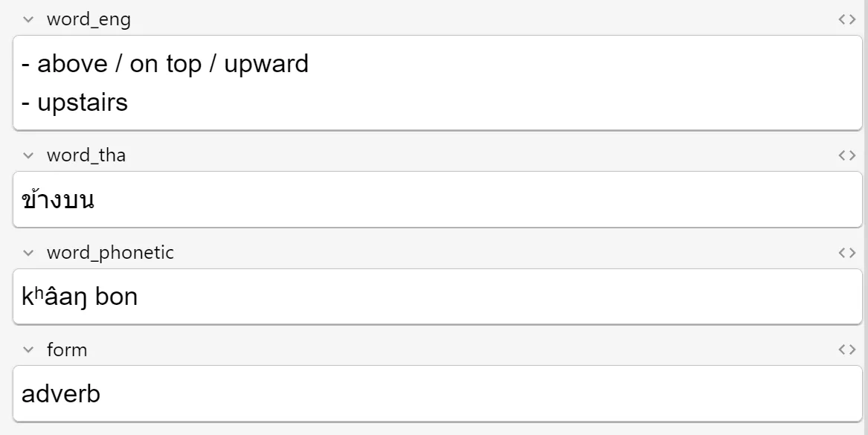Click the 'adverb' text in form field
The width and height of the screenshot is (868, 435).
(x=61, y=394)
